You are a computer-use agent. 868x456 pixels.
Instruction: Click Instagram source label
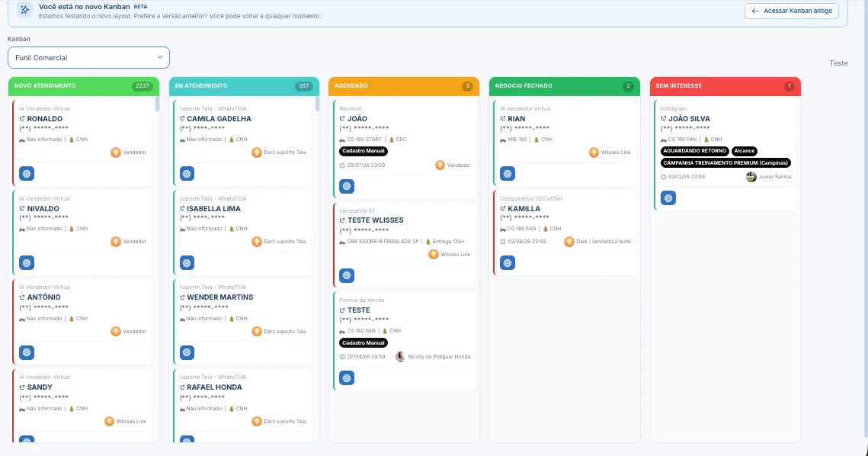[673, 108]
